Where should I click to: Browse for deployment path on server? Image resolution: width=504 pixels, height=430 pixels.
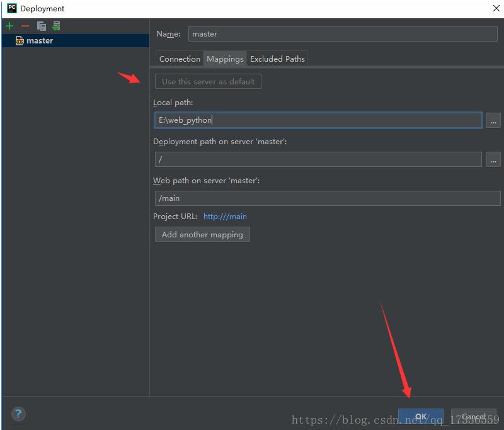coord(493,159)
